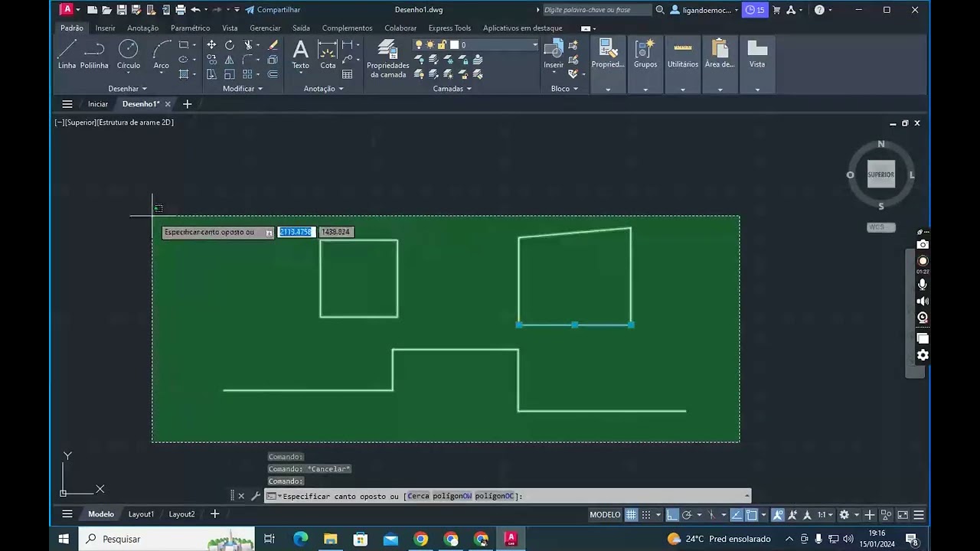Click the Customization menu icon in status bar
This screenshot has height=551, width=980.
coord(919,515)
